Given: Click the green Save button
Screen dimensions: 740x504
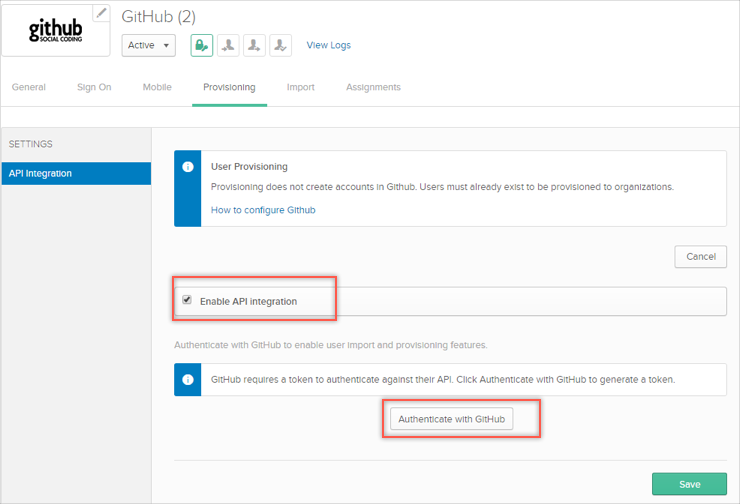Looking at the screenshot, I should coord(689,484).
